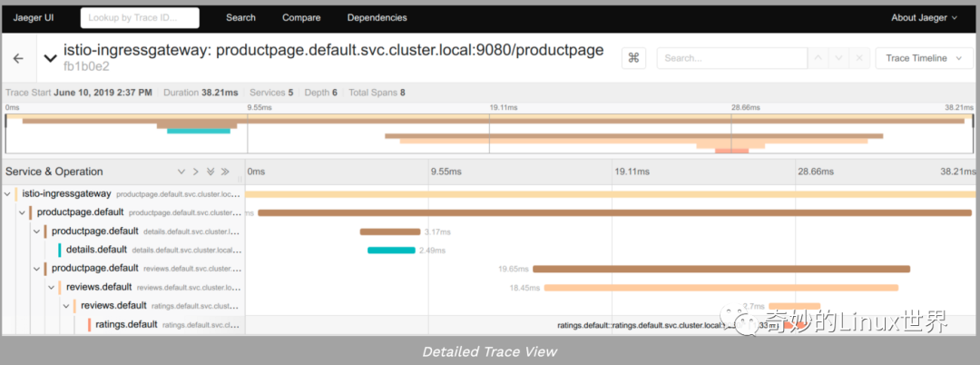
Task: Click the 18.45ms reviews span bar
Action: tap(720, 288)
